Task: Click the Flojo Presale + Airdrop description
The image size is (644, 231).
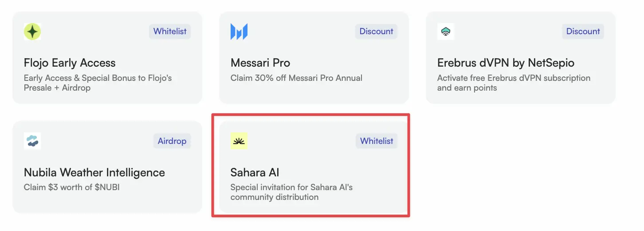Action: pos(98,83)
